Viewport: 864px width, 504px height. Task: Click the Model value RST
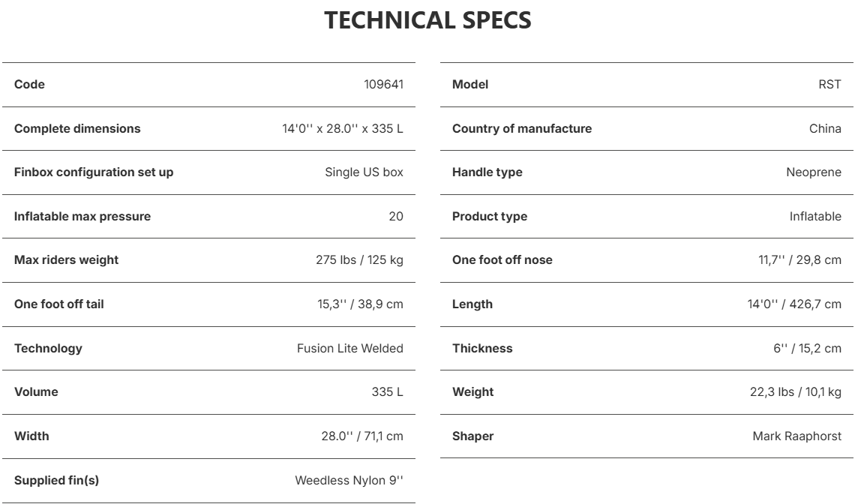829,84
